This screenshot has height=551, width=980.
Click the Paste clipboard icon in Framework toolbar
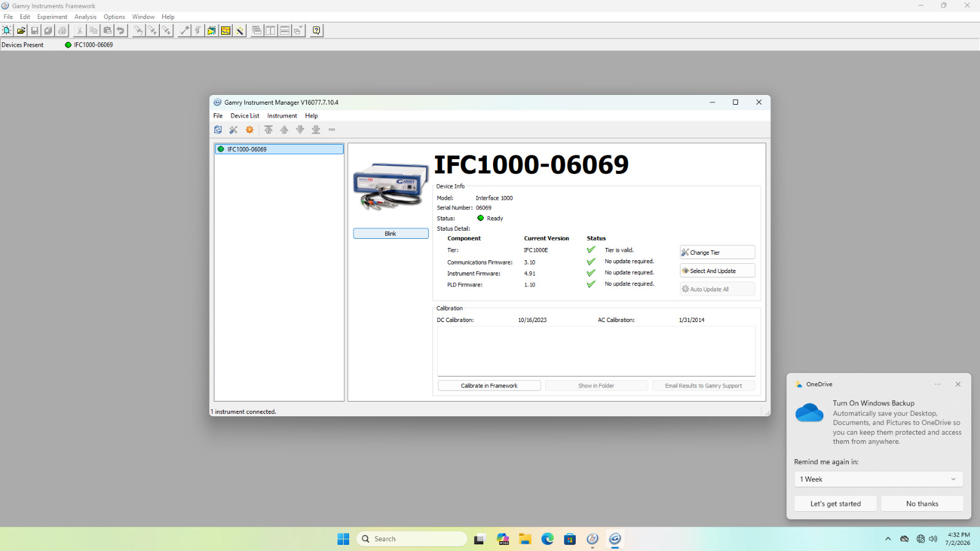point(107,31)
